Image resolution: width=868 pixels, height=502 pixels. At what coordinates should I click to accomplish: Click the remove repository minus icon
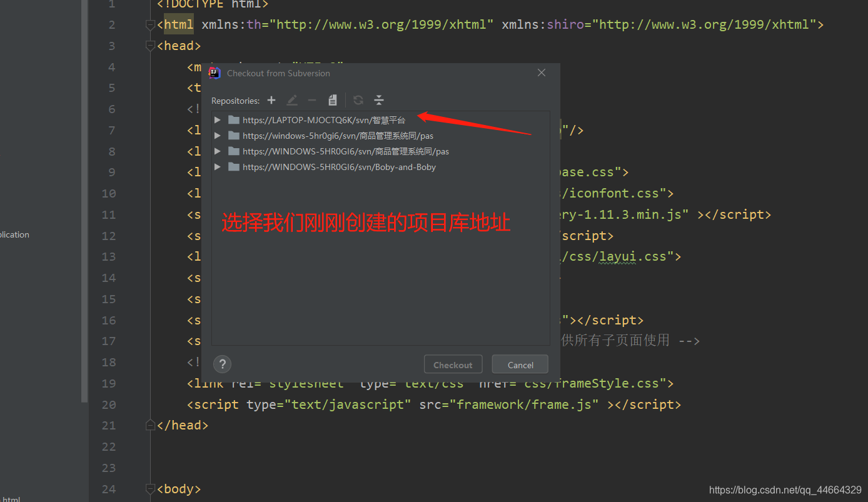pyautogui.click(x=312, y=100)
